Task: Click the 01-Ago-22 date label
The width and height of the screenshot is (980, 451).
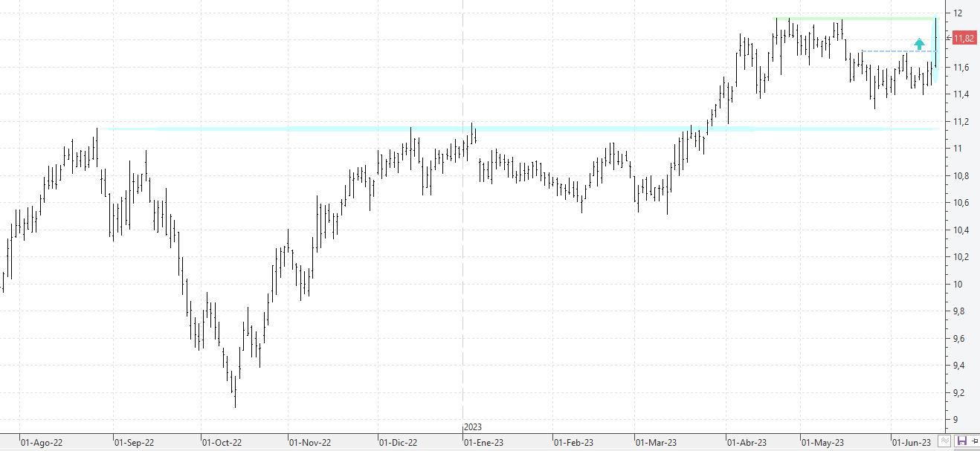Action: click(x=42, y=442)
